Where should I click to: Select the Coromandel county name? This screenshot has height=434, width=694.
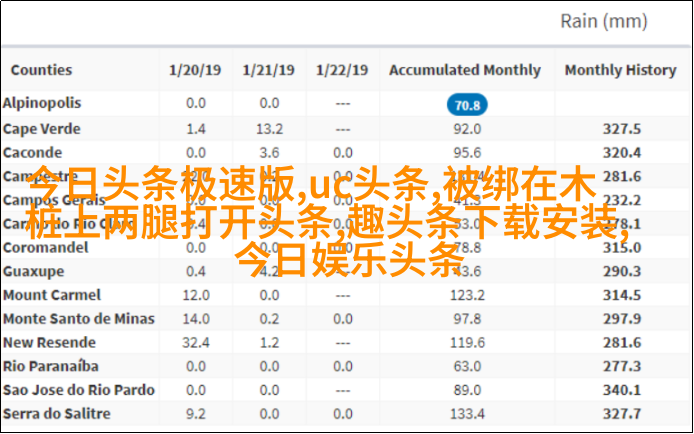[46, 247]
